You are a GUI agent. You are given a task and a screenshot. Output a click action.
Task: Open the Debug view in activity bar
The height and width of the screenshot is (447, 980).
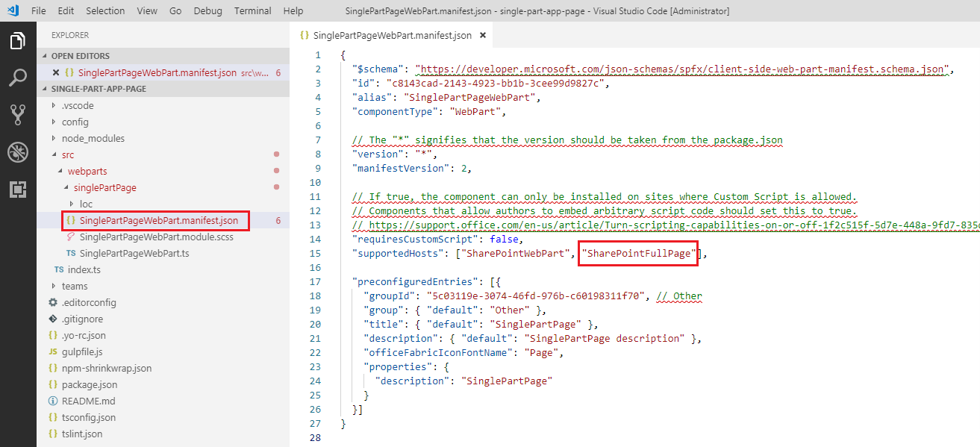coord(18,152)
